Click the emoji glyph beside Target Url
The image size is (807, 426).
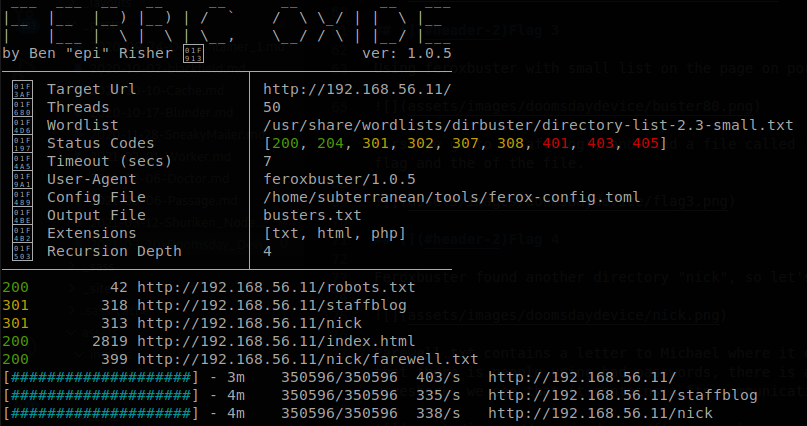click(x=22, y=90)
